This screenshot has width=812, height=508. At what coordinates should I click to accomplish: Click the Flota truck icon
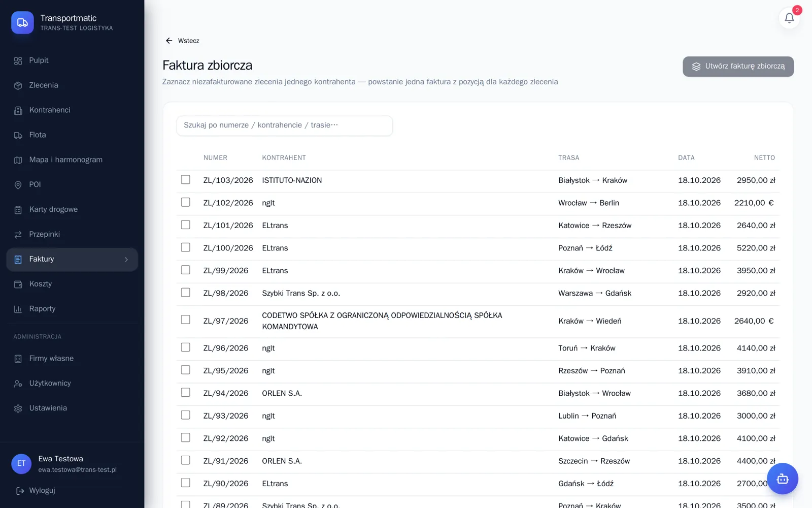click(18, 136)
